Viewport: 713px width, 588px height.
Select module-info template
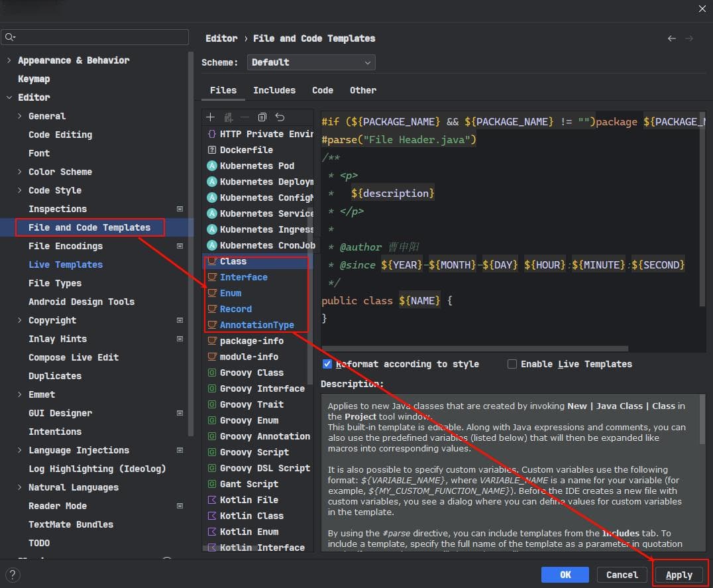pos(249,357)
